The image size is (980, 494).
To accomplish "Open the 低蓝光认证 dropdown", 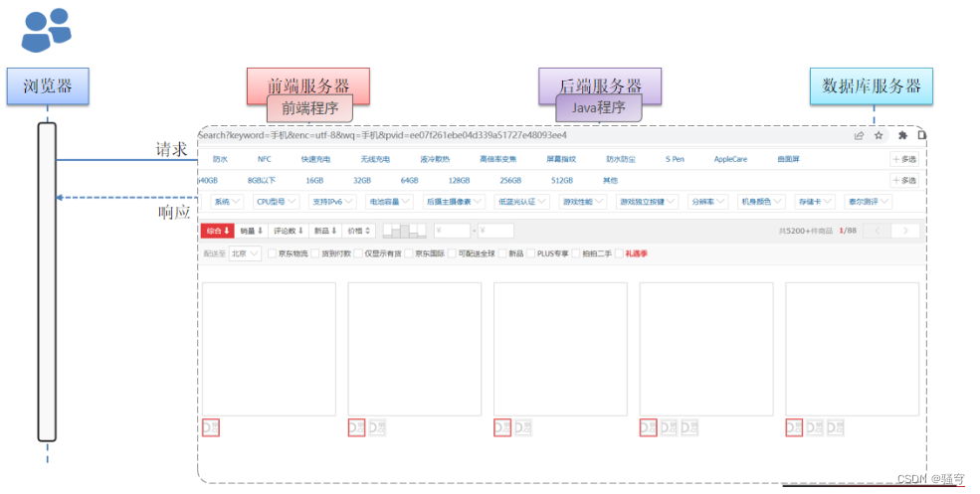I will point(522,202).
